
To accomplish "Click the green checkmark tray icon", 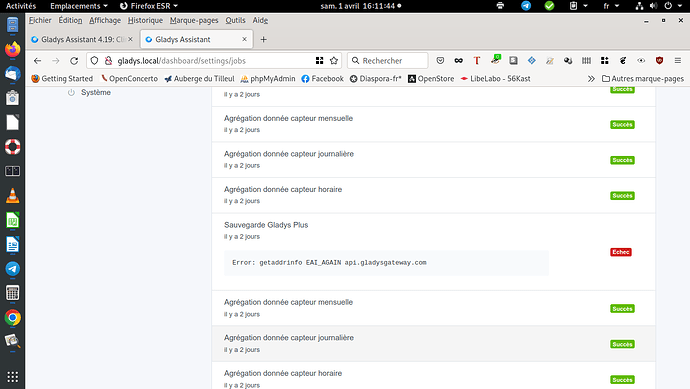I will click(549, 6).
